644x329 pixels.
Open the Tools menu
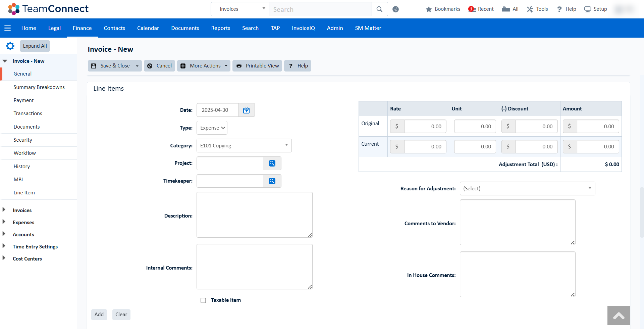pyautogui.click(x=537, y=9)
